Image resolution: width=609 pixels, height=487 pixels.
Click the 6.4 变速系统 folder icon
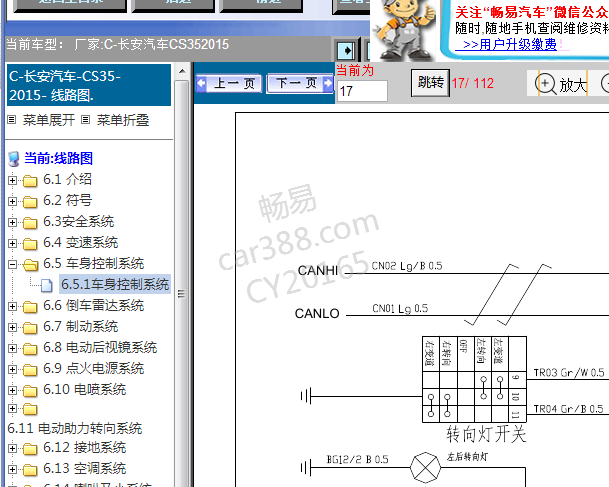(30, 244)
